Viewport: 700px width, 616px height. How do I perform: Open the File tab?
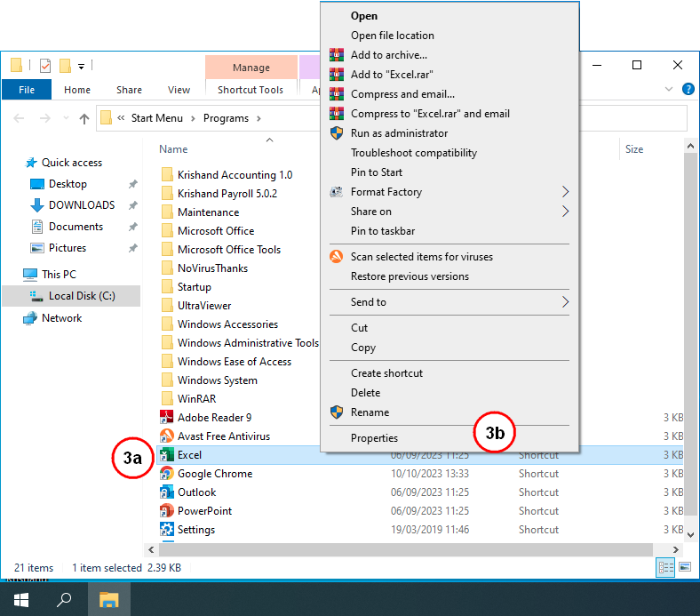[x=27, y=90]
